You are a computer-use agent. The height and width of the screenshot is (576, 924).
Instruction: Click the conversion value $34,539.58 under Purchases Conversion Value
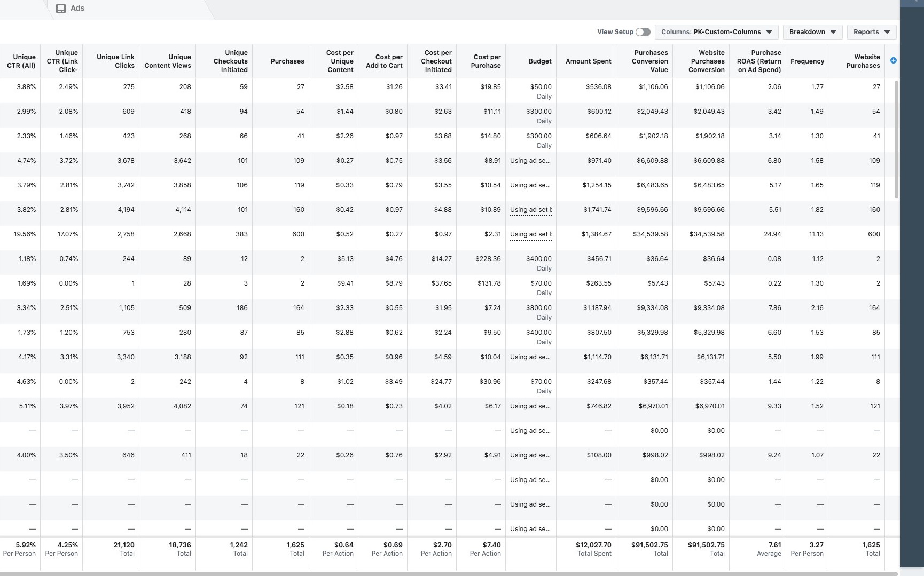coord(650,234)
